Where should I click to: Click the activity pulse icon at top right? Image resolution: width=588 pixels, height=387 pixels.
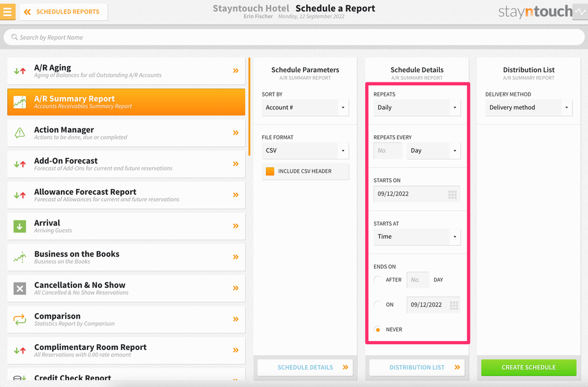580,11
